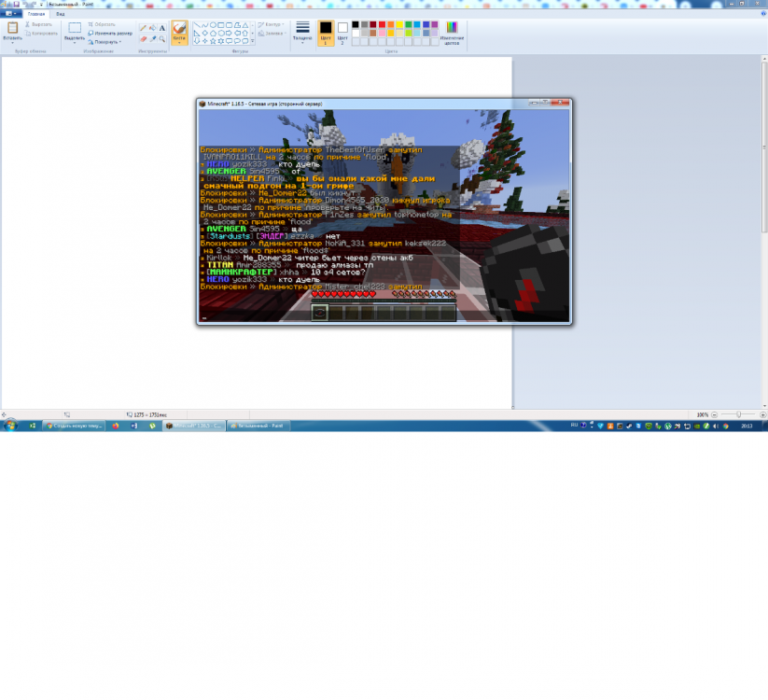
Task: Open the Size (Толщина) line thickness picker
Action: pyautogui.click(x=302, y=32)
